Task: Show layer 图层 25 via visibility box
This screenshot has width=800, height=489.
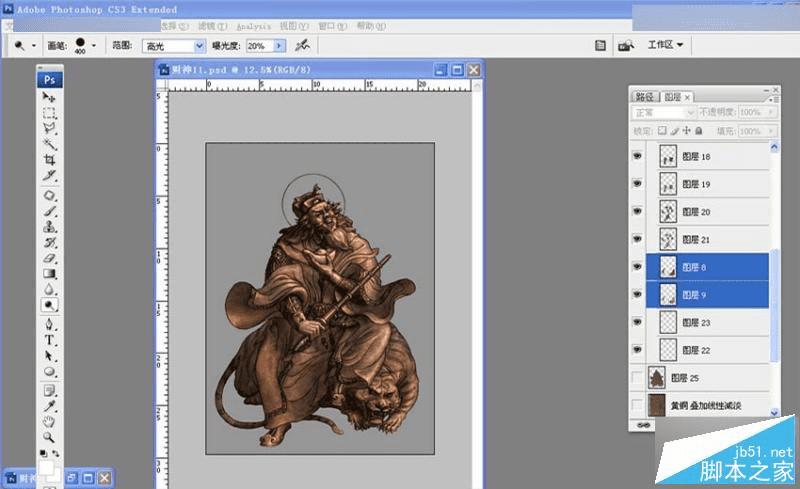Action: point(637,377)
